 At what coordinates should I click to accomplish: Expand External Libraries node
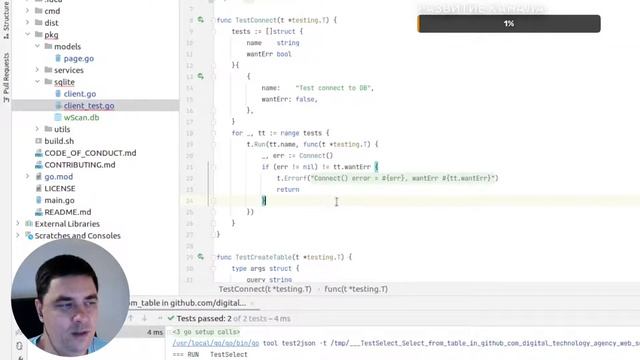(18, 224)
